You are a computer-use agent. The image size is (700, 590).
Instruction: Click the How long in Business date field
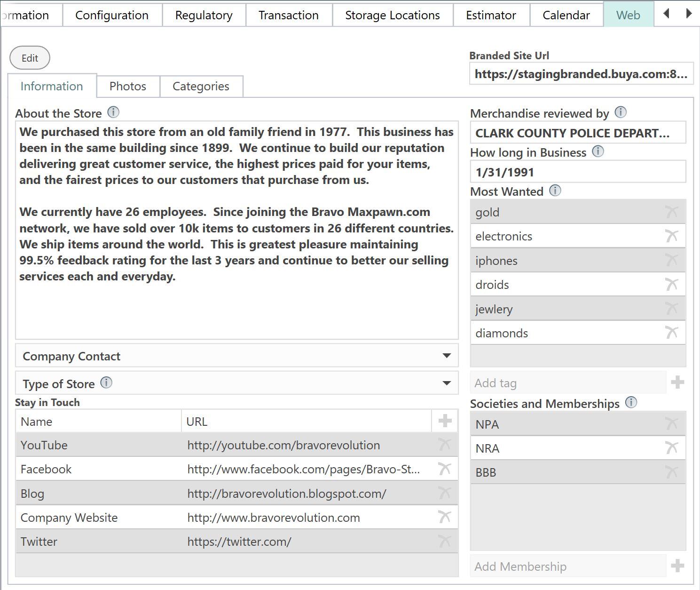pyautogui.click(x=578, y=172)
